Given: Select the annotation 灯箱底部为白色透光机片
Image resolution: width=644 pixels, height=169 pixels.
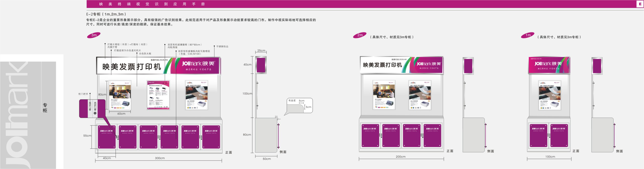Looking at the screenshot, I should tap(127, 50).
